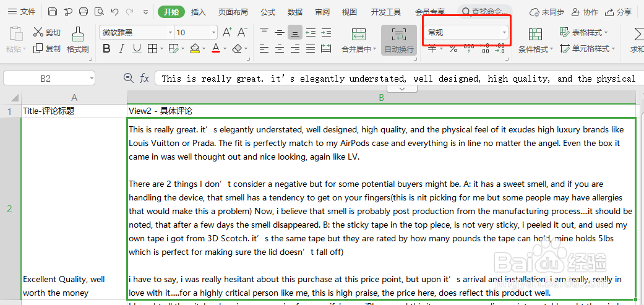This screenshot has width=644, height=305.
Task: Apply red font color A
Action: (216, 49)
